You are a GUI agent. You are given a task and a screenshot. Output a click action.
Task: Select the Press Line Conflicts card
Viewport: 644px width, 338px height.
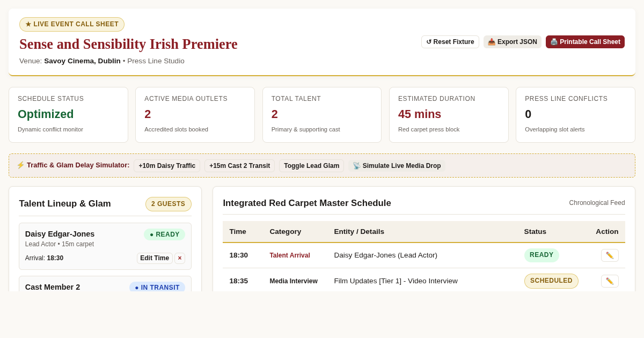coord(575,115)
